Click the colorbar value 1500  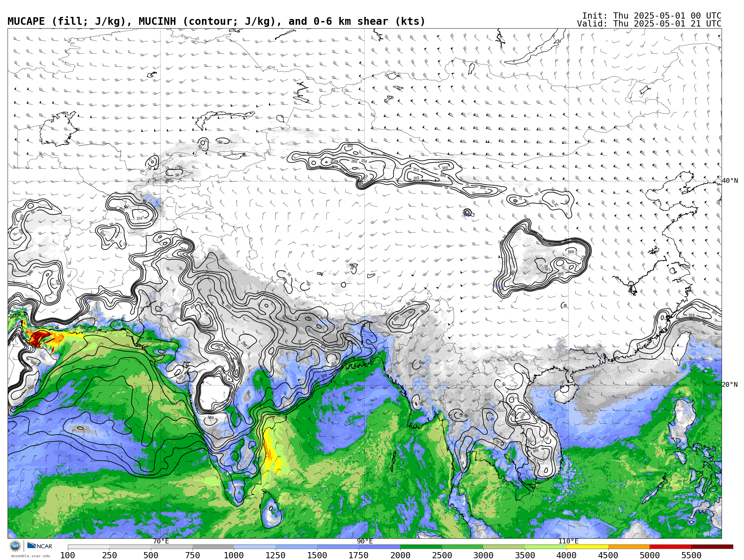(x=317, y=556)
